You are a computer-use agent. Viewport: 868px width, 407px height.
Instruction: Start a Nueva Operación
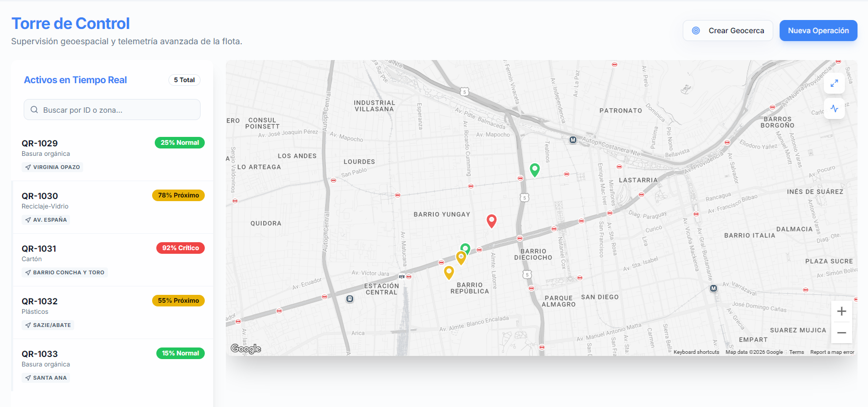pos(818,31)
